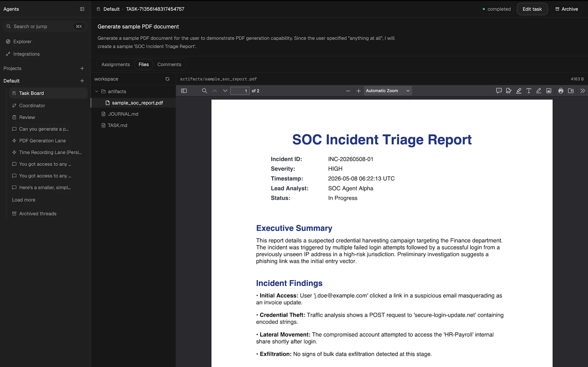Add a new project
This screenshot has height=367, width=588.
82,68
